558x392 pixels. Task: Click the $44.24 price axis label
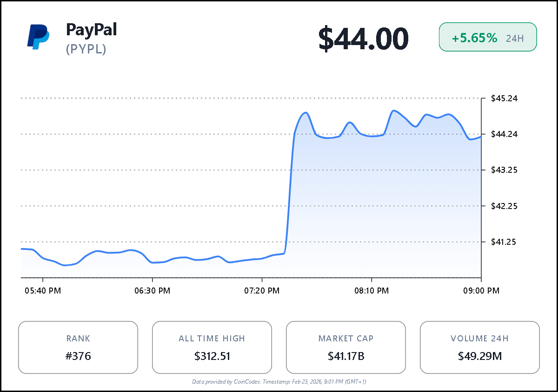coord(505,134)
